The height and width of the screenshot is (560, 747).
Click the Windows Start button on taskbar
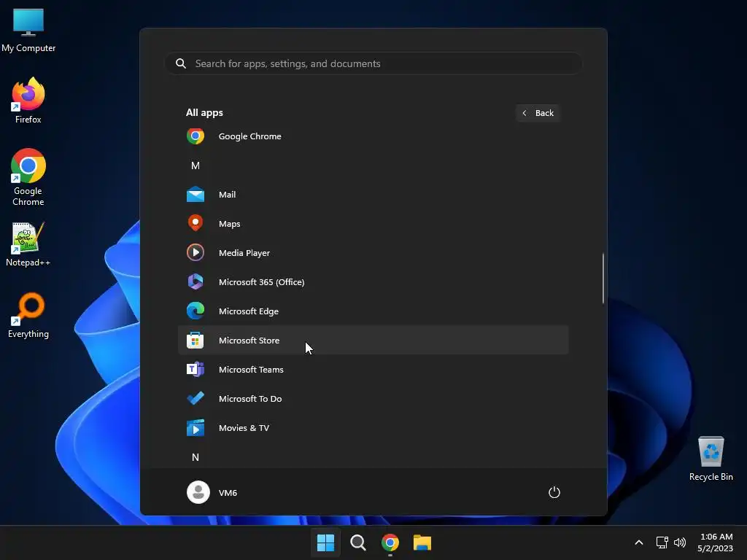tap(326, 542)
